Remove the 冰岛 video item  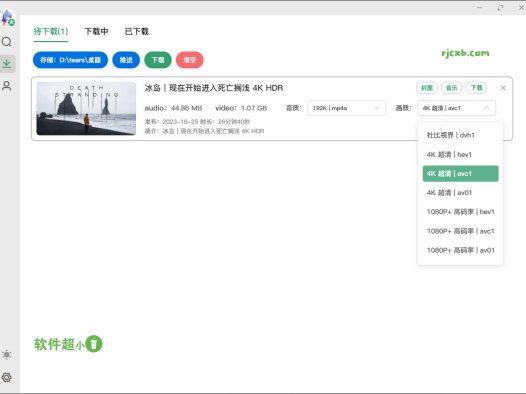coord(503,88)
